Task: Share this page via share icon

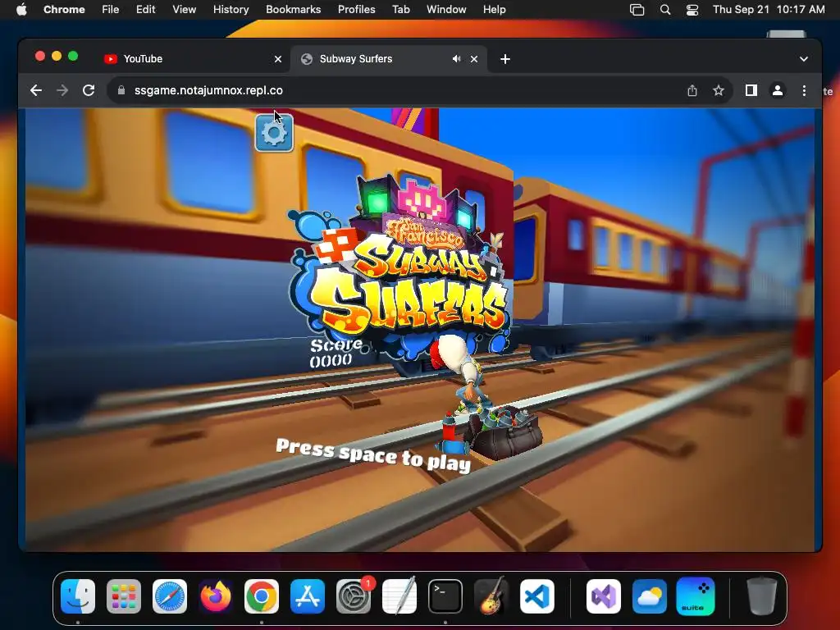Action: point(692,90)
